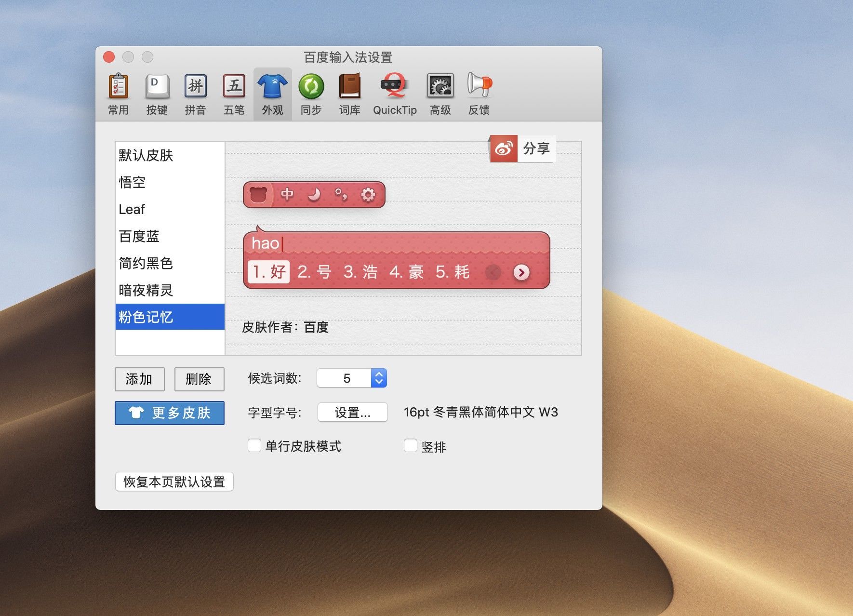Select the 悟空 skin

click(x=170, y=182)
